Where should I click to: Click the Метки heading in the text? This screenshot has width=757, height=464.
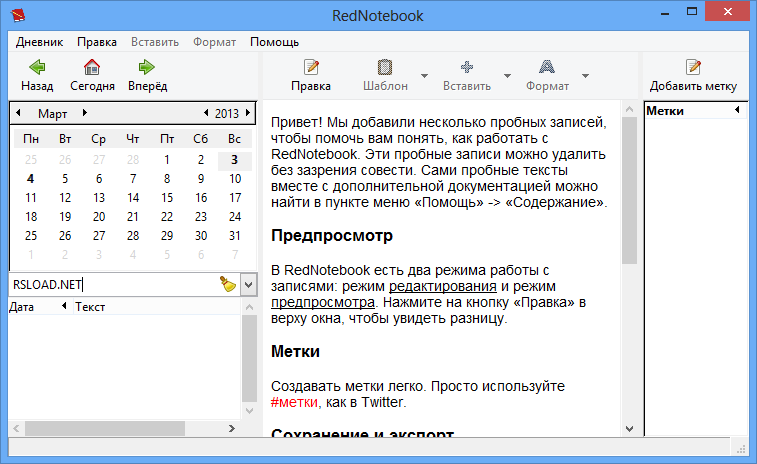(295, 351)
